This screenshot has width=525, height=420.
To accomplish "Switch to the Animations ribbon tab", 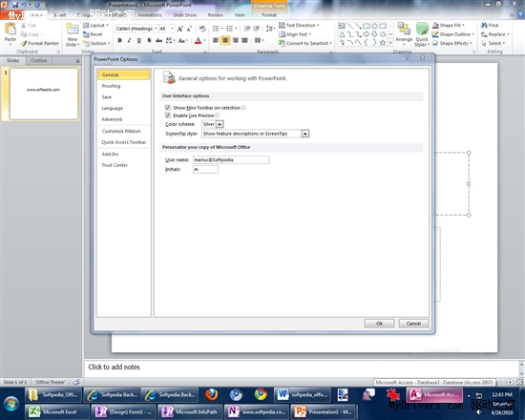I will click(150, 15).
